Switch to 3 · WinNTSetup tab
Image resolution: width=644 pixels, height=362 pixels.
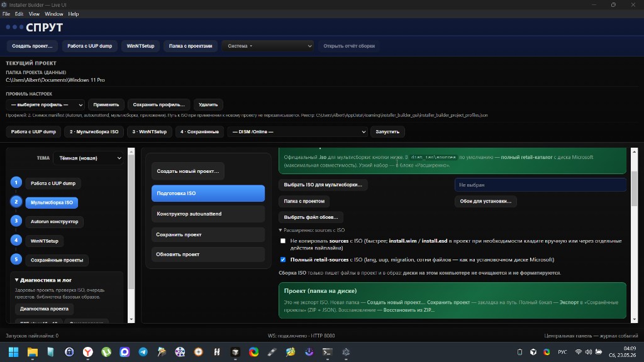coord(150,132)
